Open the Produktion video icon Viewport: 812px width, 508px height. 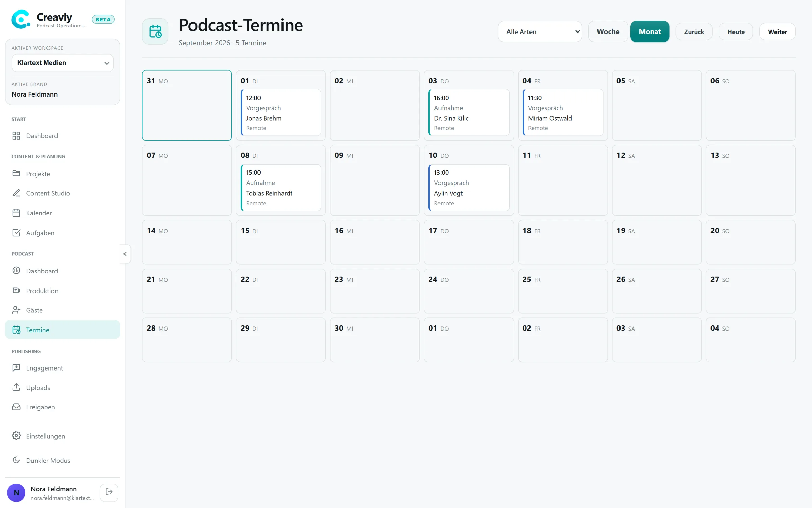(16, 291)
